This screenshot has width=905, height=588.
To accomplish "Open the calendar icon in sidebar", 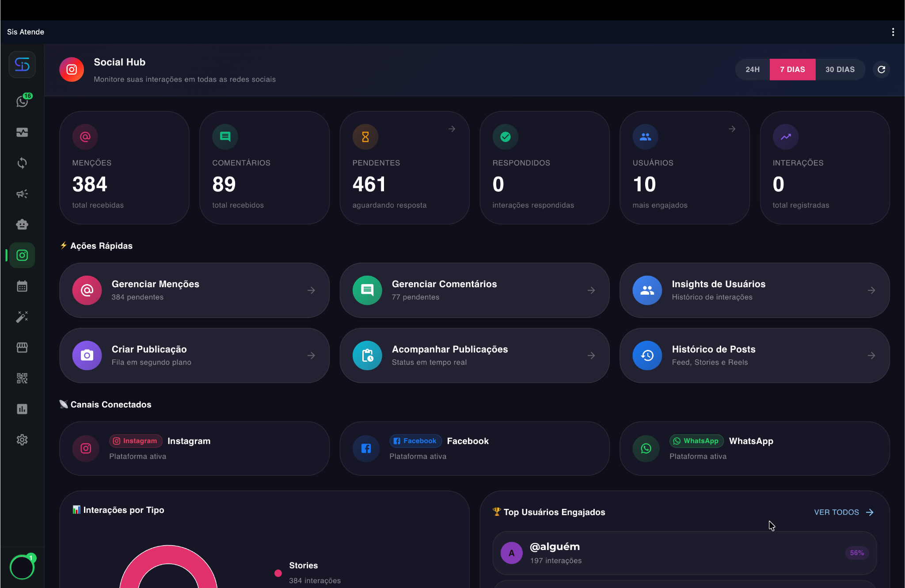I will pos(22,286).
